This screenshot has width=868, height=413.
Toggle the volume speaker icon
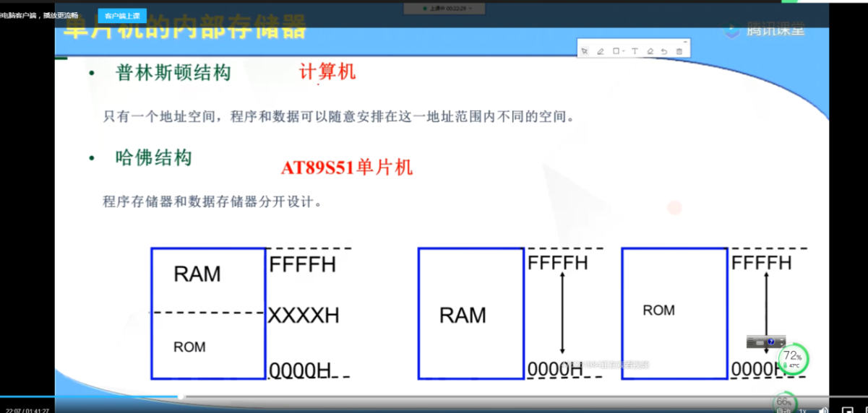click(x=823, y=409)
